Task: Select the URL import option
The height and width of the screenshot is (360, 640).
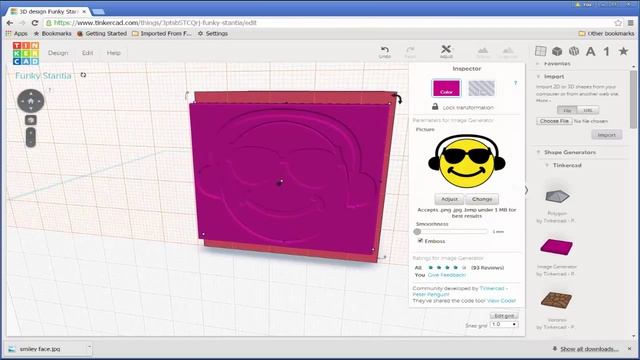Action: (588, 110)
